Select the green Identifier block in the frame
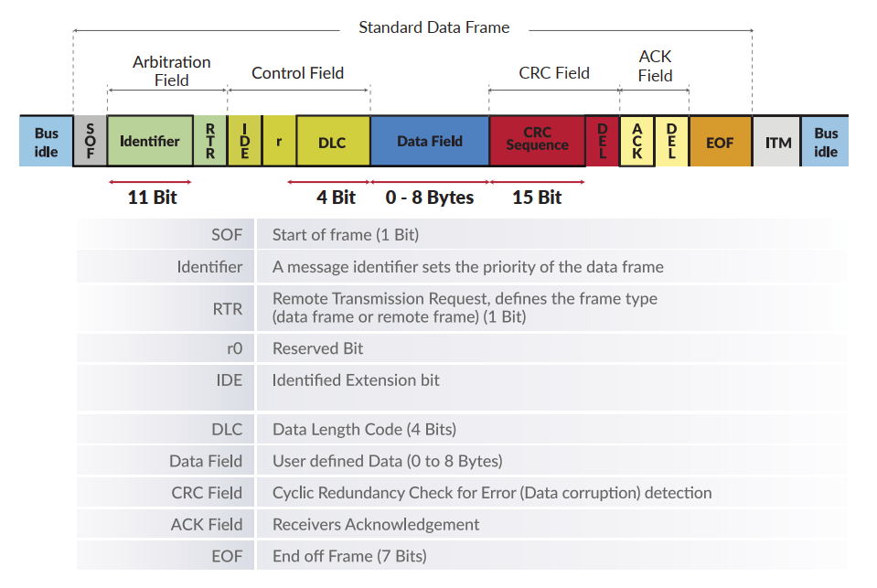877x588 pixels. pyautogui.click(x=150, y=141)
